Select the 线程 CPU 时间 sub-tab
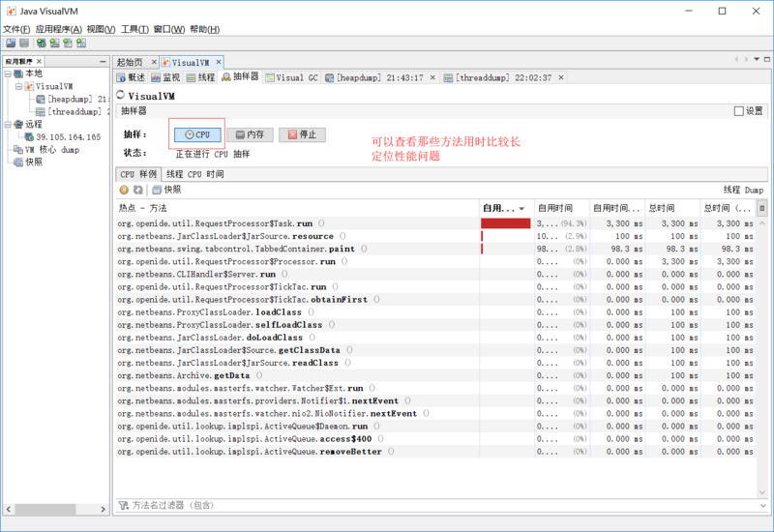 195,174
